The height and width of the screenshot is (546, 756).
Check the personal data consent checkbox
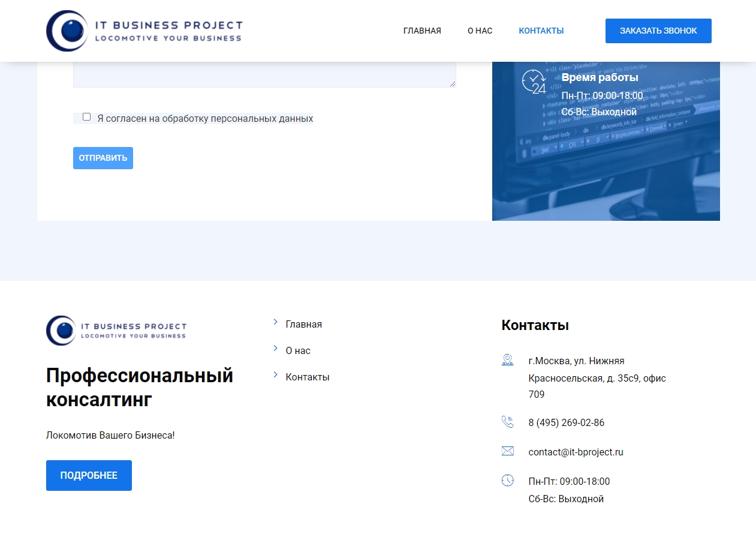click(x=87, y=117)
